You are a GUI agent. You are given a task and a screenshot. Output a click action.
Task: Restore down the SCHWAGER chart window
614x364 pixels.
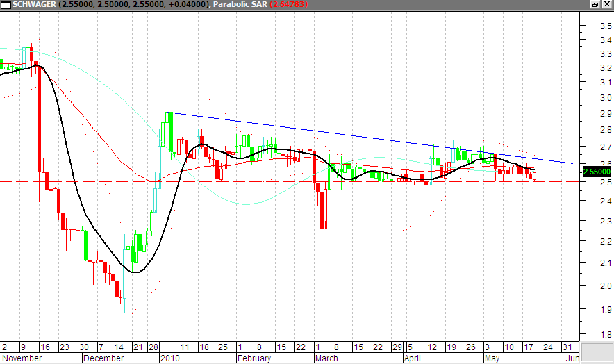pyautogui.click(x=595, y=4)
